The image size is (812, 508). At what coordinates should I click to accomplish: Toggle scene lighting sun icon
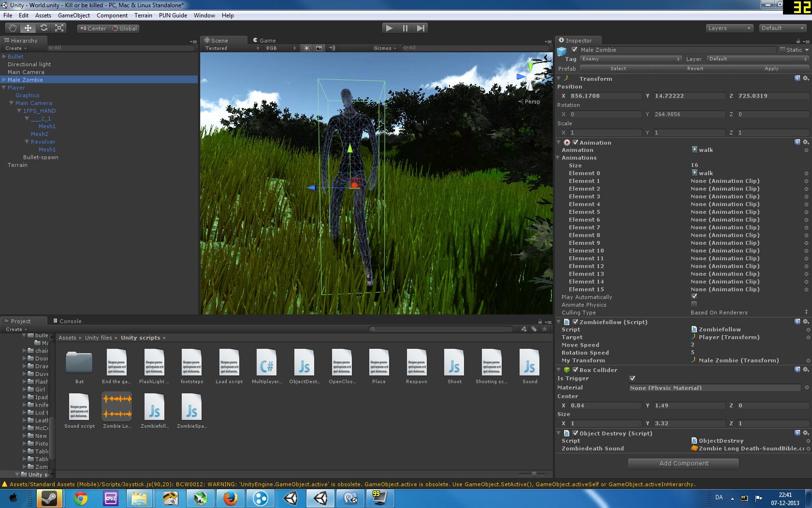pyautogui.click(x=306, y=48)
